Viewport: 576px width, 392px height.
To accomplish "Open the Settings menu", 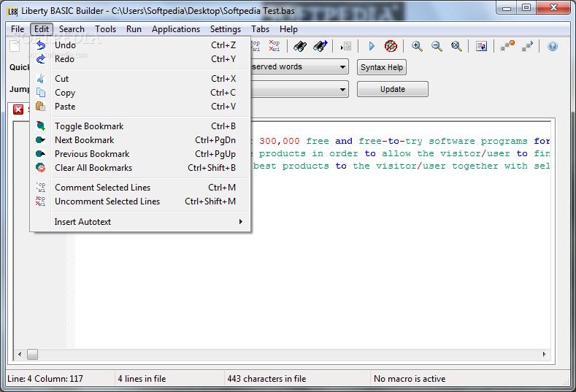I will click(226, 29).
